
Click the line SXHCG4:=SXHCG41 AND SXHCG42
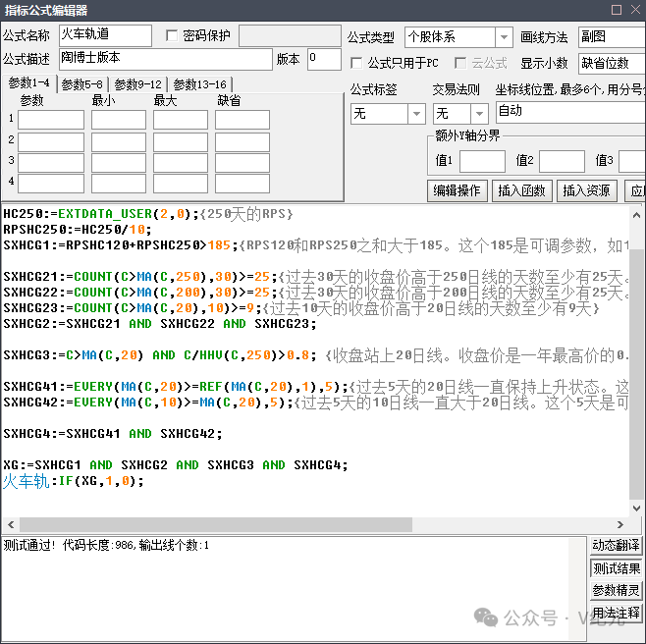[113, 434]
